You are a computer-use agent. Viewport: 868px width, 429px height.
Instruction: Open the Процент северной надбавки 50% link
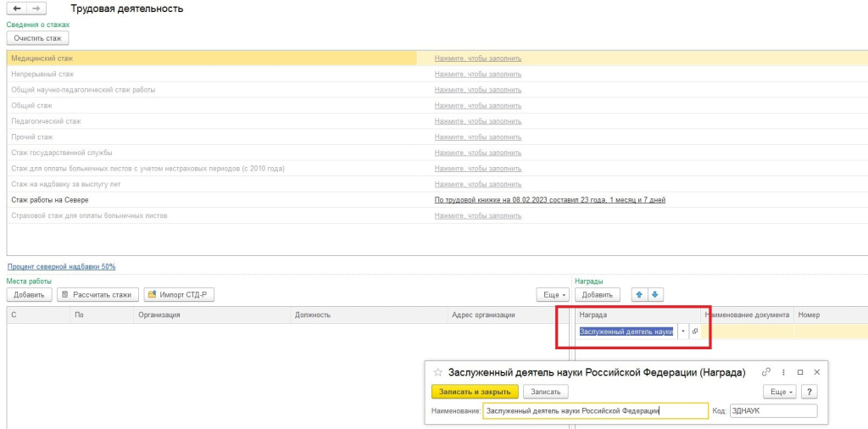pos(61,266)
